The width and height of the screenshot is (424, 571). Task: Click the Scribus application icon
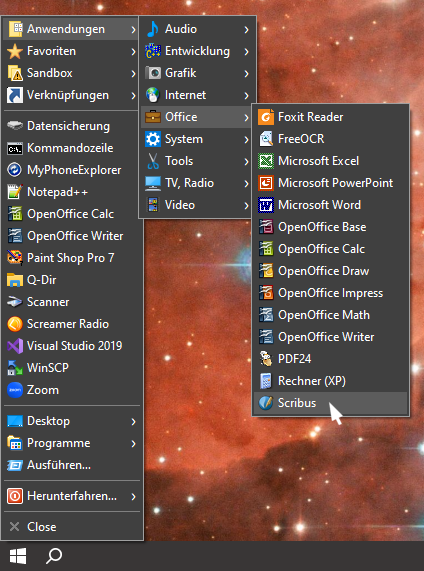(x=266, y=403)
